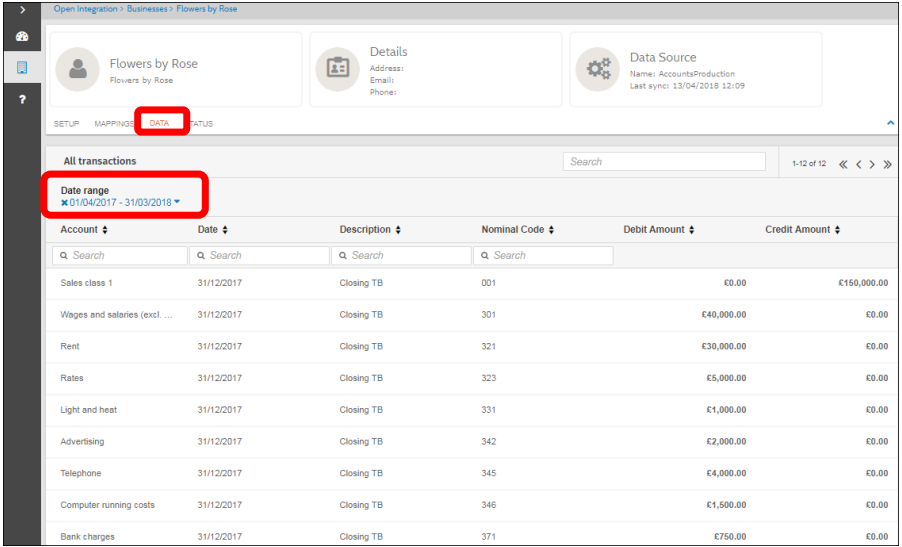
Task: Select the Computer running costs account row
Action: 472,505
